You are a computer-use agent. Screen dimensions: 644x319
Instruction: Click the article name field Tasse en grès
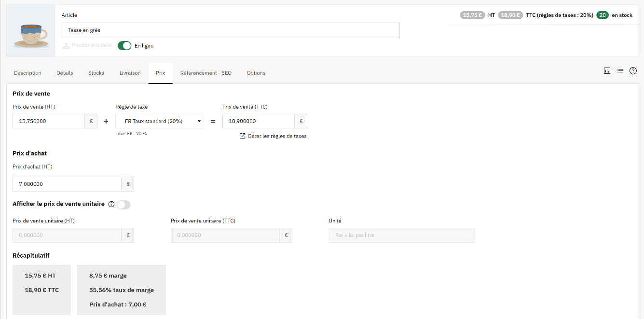(x=231, y=30)
